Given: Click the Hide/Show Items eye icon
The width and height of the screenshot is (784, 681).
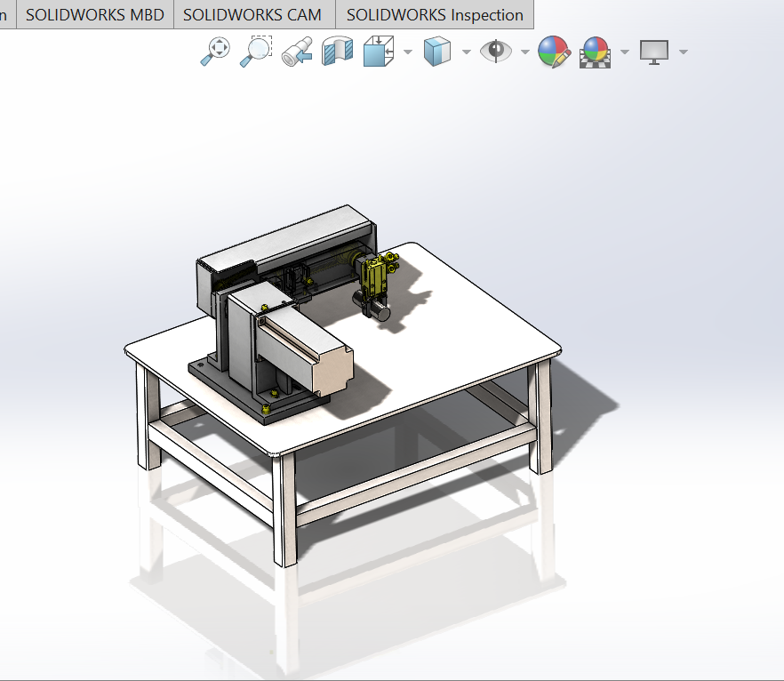Looking at the screenshot, I should tap(495, 51).
